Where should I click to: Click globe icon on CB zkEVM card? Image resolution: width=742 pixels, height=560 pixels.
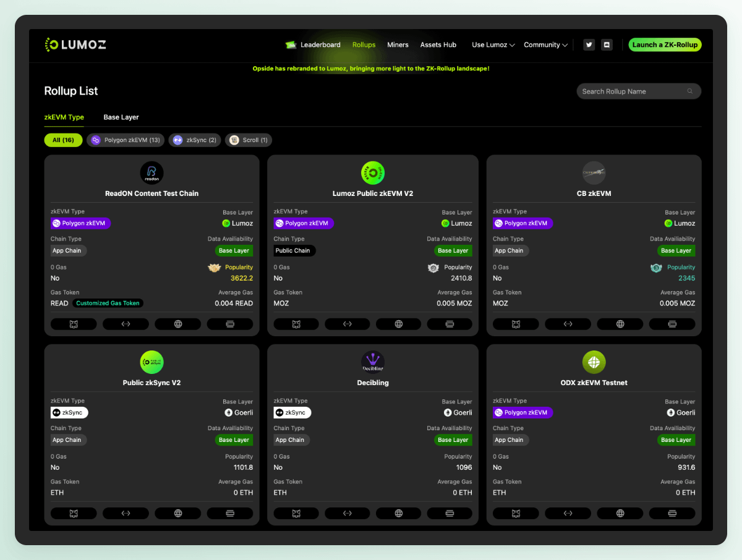point(620,324)
